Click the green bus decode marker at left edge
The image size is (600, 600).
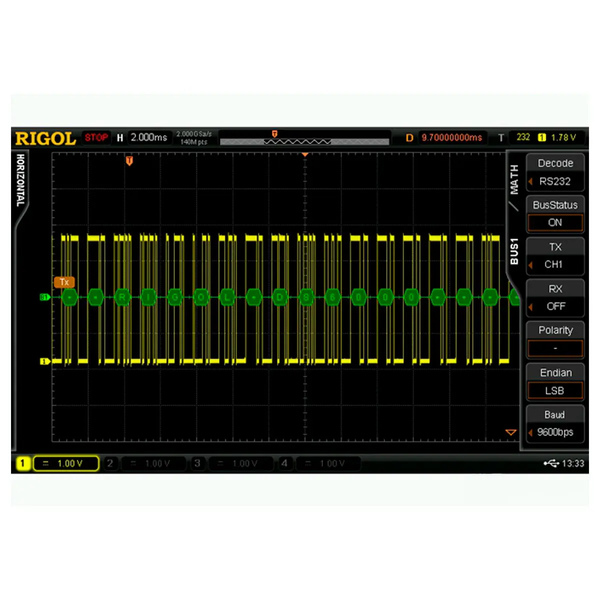pos(43,297)
